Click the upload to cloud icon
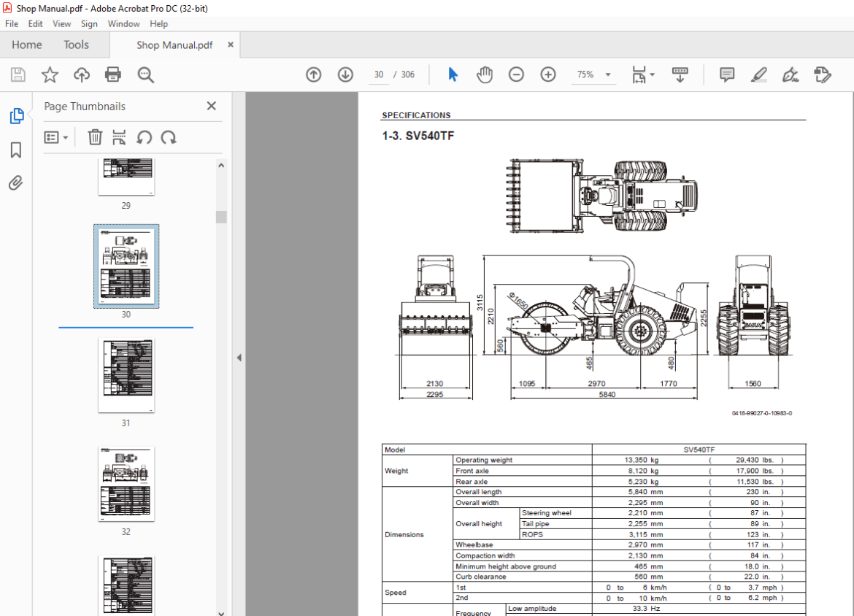854x616 pixels. [82, 74]
